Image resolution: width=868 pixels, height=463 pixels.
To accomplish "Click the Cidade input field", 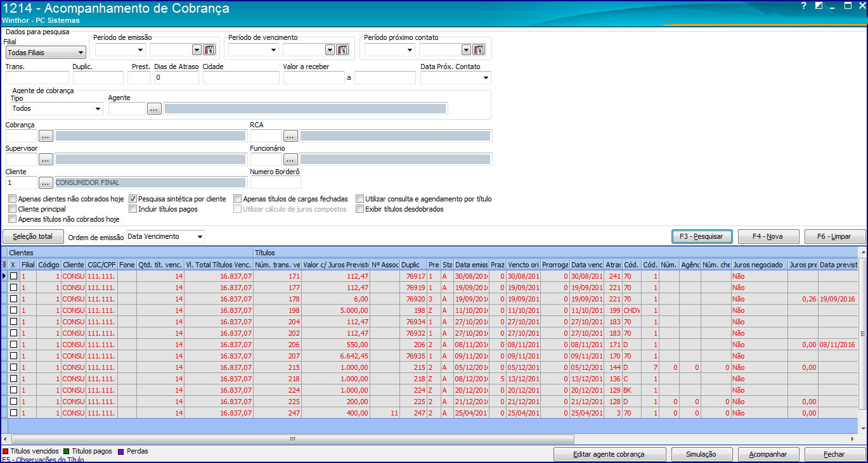I will point(241,78).
